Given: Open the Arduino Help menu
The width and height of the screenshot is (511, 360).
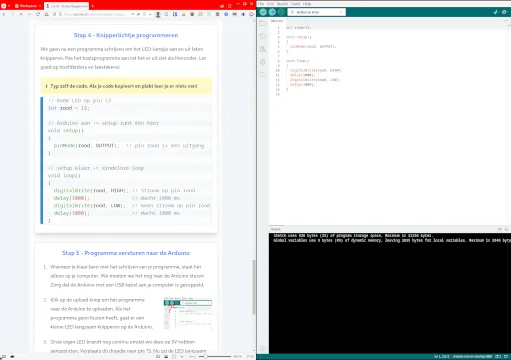Looking at the screenshot, I should (x=307, y=4).
